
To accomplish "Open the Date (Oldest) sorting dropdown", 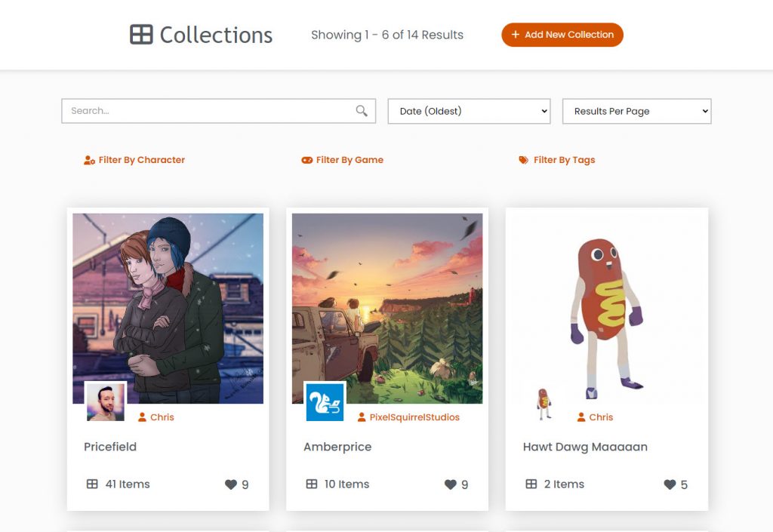I will click(468, 111).
